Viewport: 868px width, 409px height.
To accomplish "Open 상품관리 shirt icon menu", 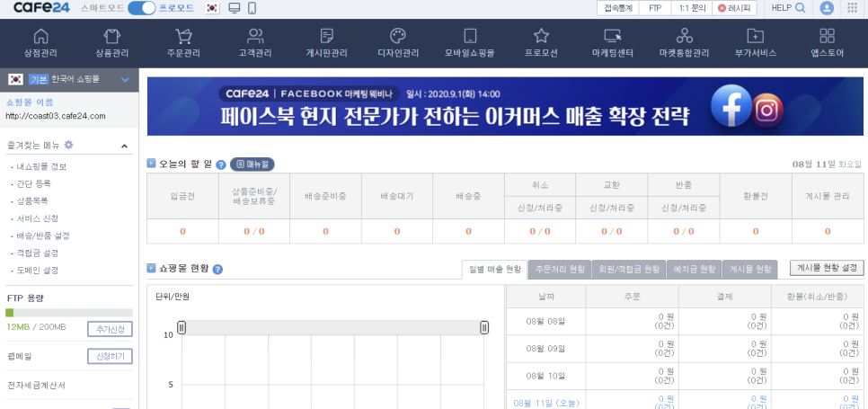I will point(111,44).
